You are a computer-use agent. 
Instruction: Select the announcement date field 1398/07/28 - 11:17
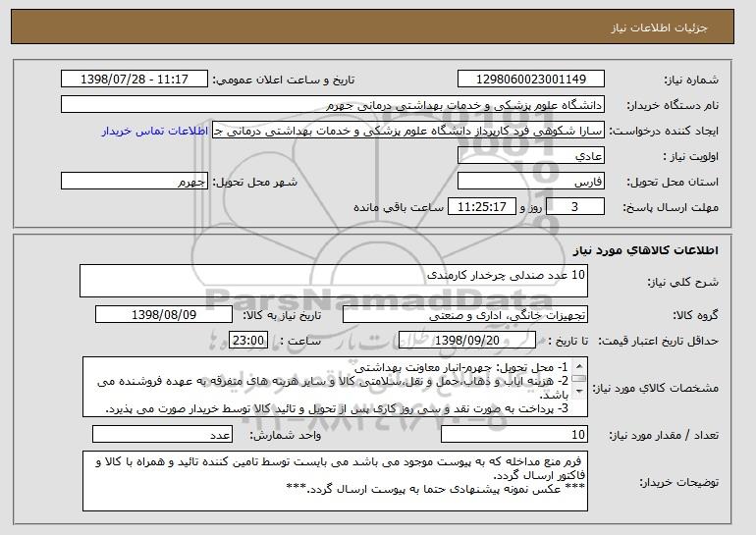point(135,80)
